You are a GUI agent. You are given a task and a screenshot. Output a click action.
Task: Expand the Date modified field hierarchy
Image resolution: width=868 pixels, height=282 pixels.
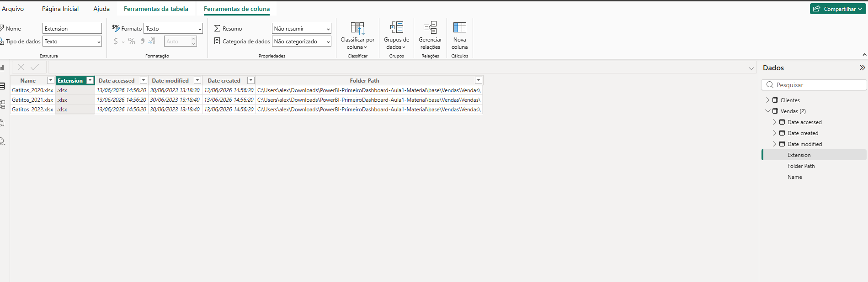(774, 144)
